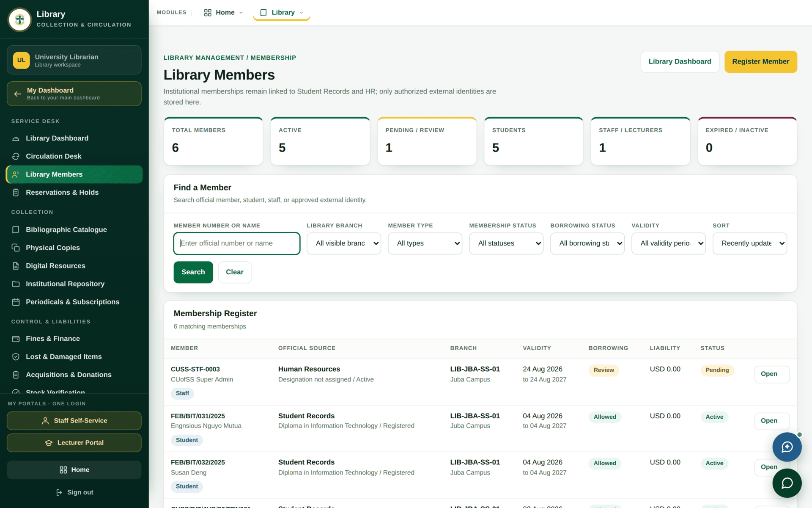The width and height of the screenshot is (812, 508).
Task: Click the University Librarian workspace card
Action: [x=74, y=60]
